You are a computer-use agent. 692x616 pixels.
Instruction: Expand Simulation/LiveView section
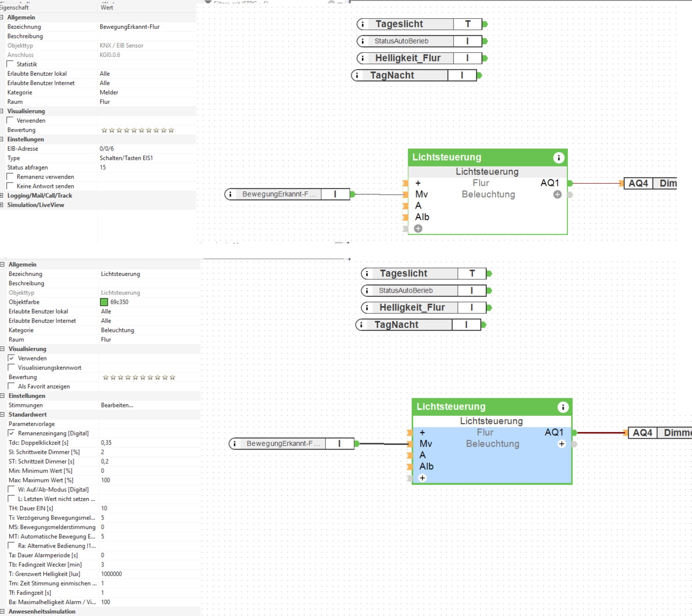pyautogui.click(x=2, y=205)
